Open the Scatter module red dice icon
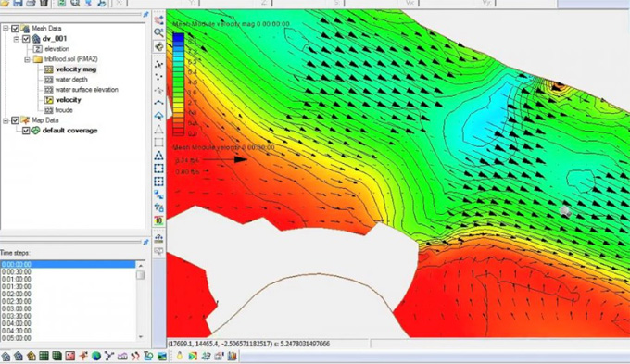Screen dimensions: 630x364 click(69, 356)
